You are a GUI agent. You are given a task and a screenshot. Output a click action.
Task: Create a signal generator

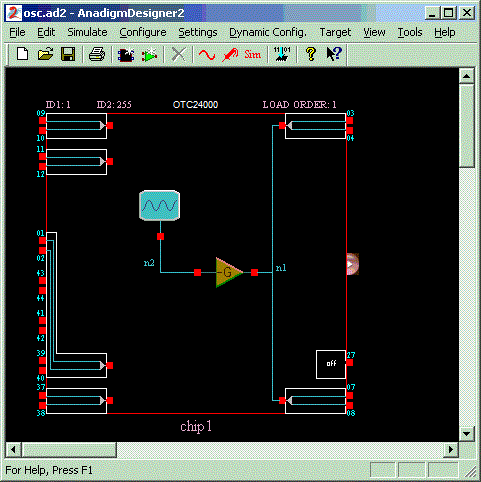click(207, 54)
